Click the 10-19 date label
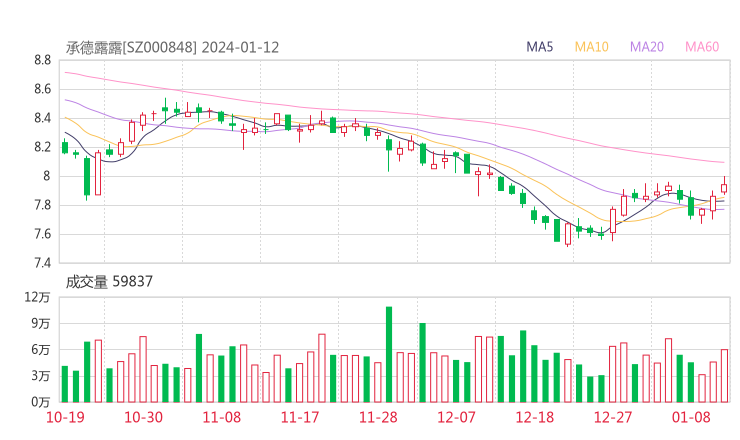Screen dimensions: 740x440 [x=65, y=417]
